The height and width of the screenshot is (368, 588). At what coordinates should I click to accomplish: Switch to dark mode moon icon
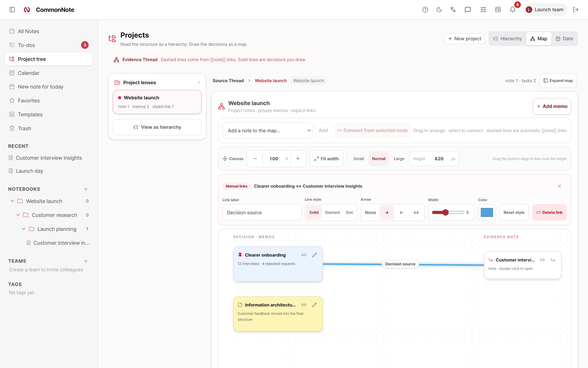click(439, 10)
